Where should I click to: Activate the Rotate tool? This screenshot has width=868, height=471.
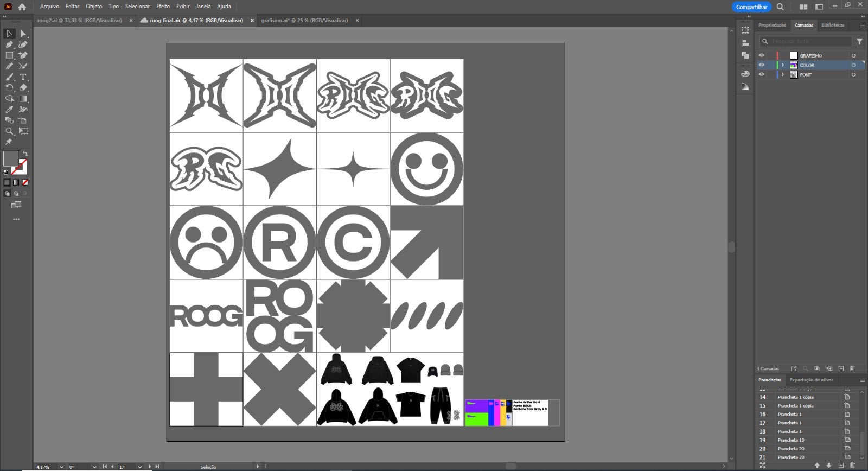click(9, 88)
